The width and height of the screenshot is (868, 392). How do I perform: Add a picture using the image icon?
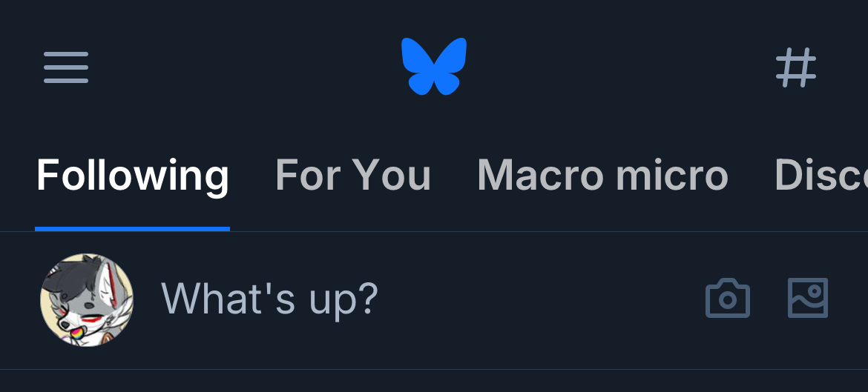pos(807,298)
